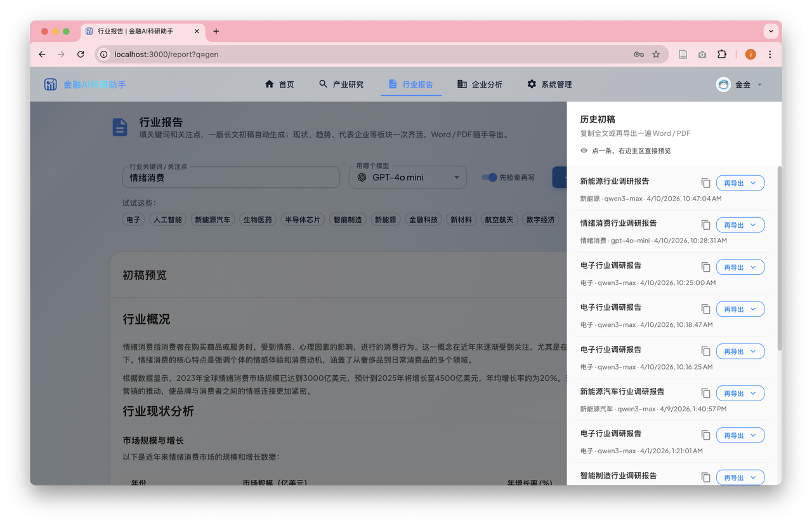Copy the 电子 report dated 10:16:25 AM
The width and height of the screenshot is (812, 525).
(705, 351)
